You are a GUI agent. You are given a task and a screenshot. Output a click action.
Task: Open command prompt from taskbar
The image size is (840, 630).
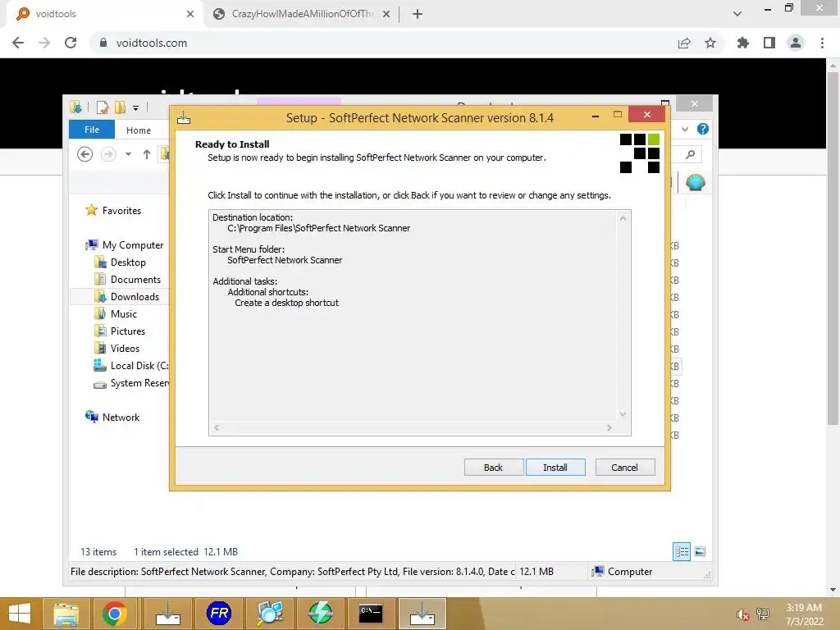[371, 614]
